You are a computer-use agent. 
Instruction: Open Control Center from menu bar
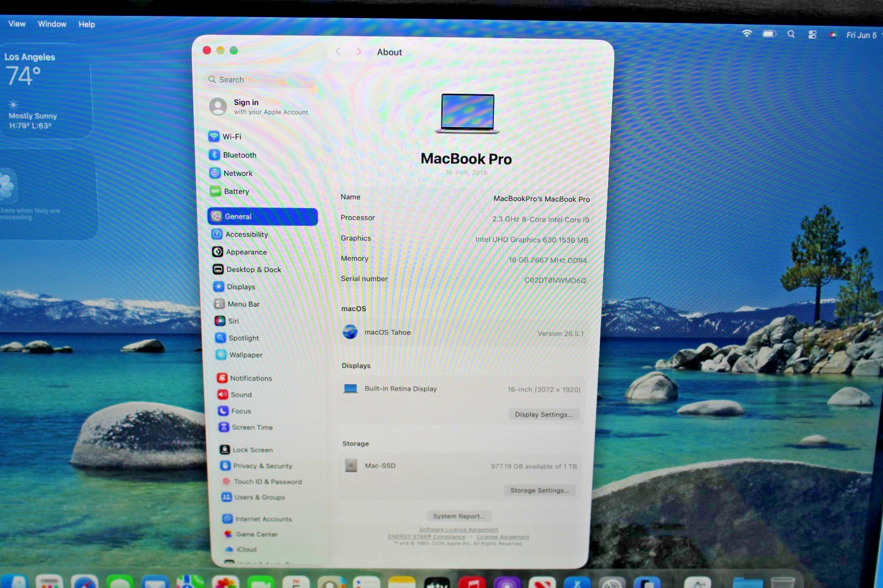812,35
